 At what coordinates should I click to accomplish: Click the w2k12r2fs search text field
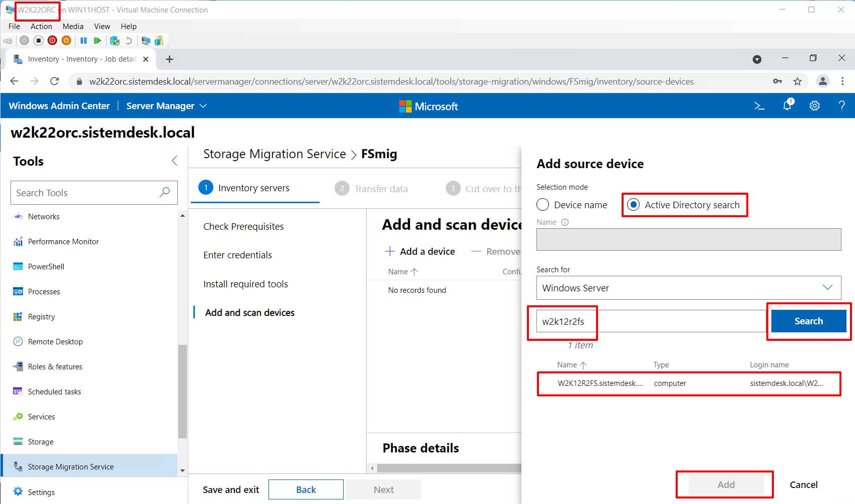click(651, 321)
